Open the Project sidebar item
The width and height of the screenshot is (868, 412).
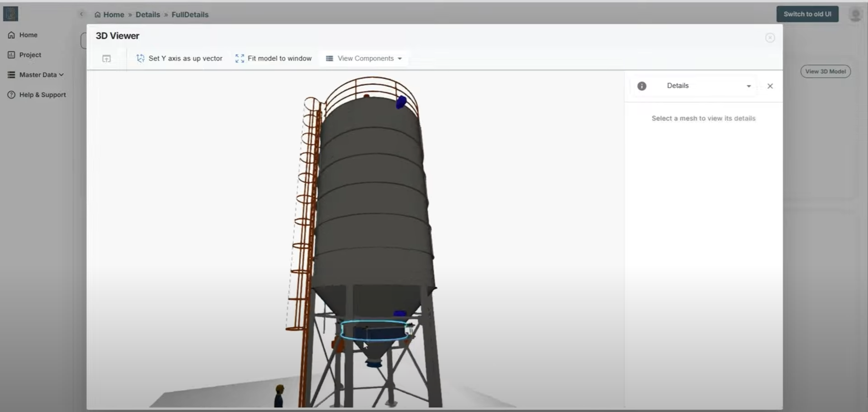click(30, 55)
